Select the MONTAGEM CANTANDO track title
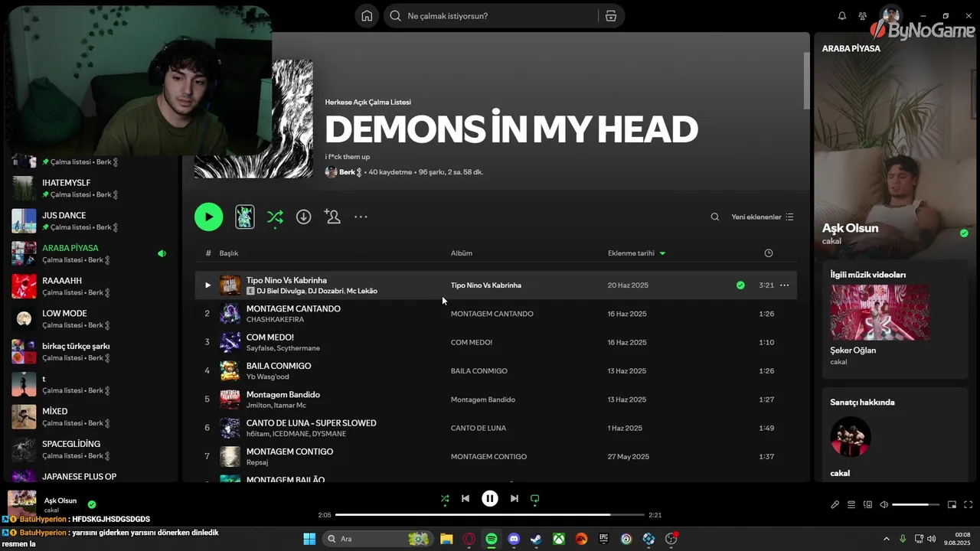Screen dimensions: 980x551 coord(293,308)
